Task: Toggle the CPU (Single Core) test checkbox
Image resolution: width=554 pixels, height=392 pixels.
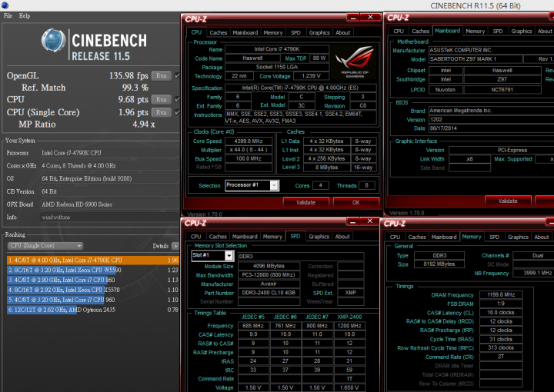Action: point(177,112)
